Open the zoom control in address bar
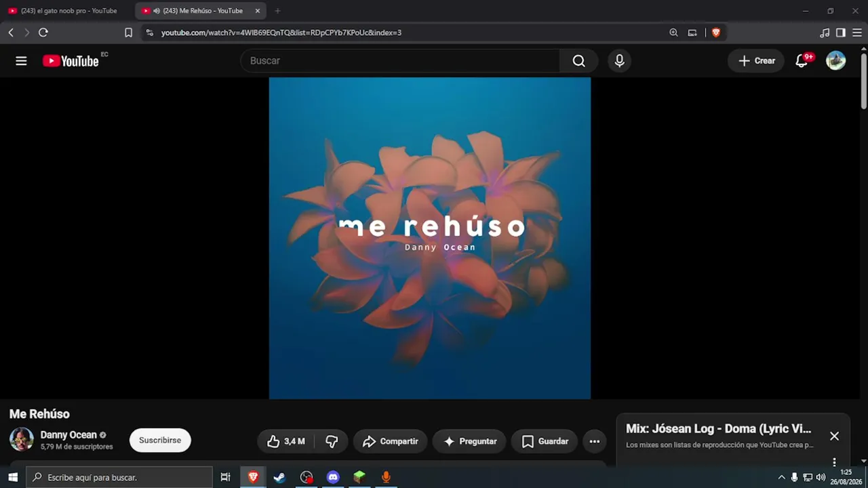 tap(673, 33)
